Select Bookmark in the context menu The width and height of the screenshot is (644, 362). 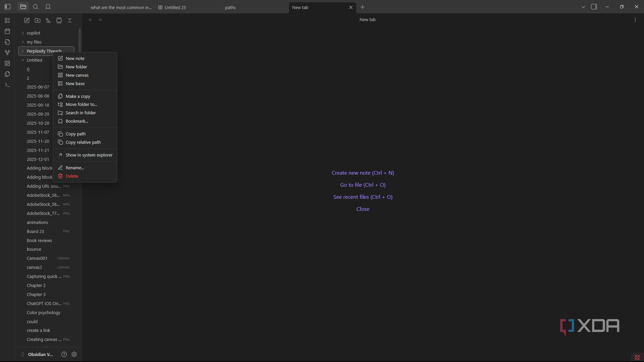(x=77, y=121)
